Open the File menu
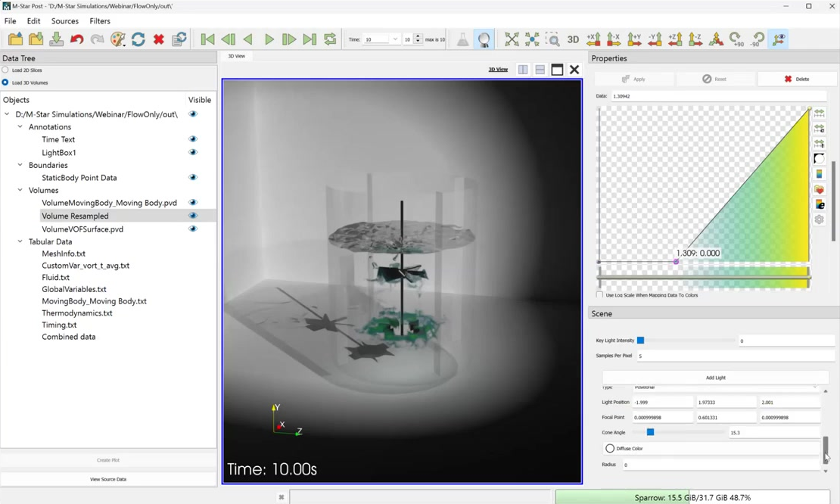The image size is (840, 504). (10, 21)
